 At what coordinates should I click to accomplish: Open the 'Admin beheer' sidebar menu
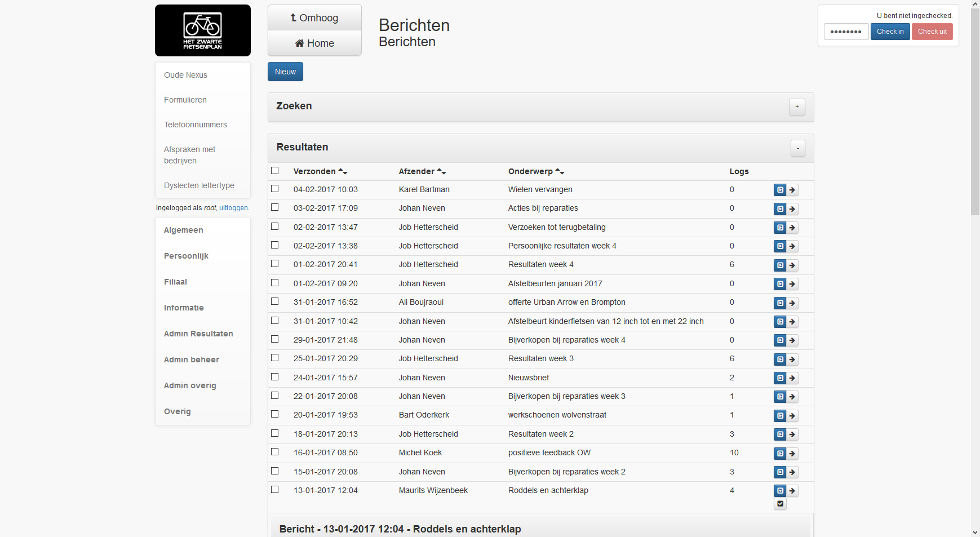[x=192, y=360]
